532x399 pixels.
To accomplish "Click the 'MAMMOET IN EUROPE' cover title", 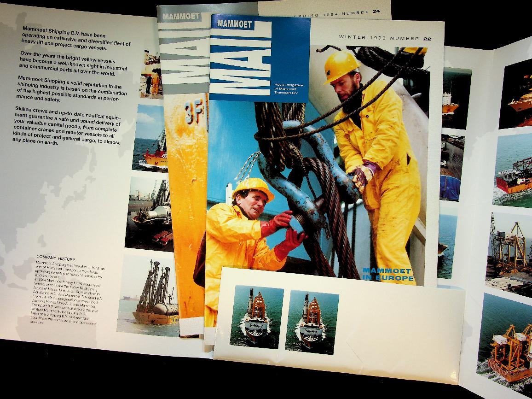I will click(x=387, y=275).
